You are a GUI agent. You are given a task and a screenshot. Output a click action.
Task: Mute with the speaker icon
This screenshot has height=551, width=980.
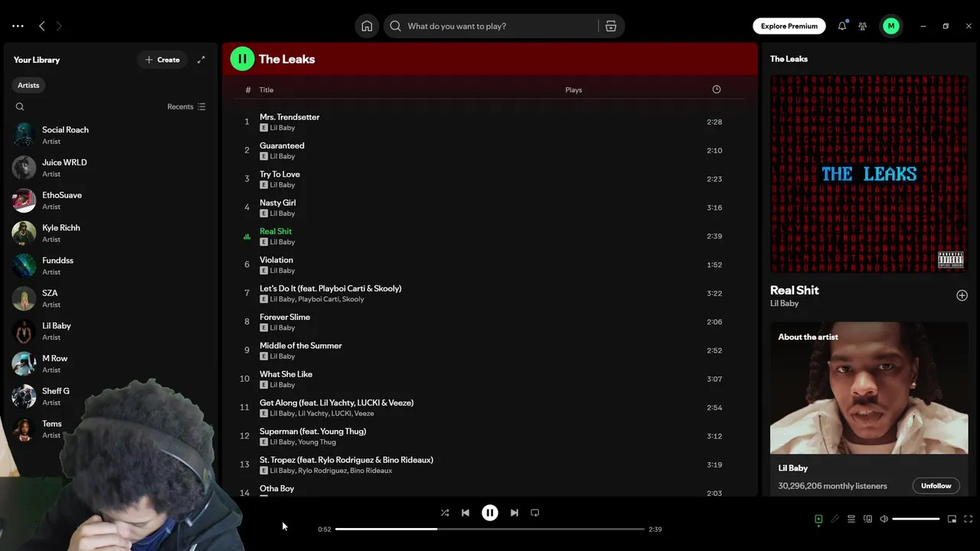pos(884,519)
